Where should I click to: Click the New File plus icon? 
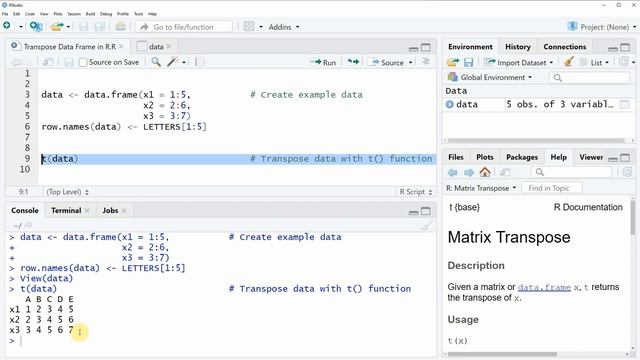7,26
